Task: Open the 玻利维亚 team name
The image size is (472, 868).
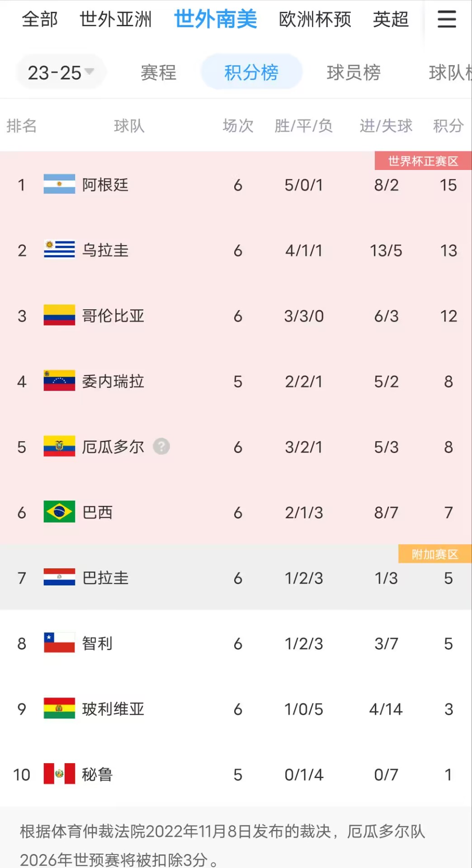Action: tap(113, 709)
